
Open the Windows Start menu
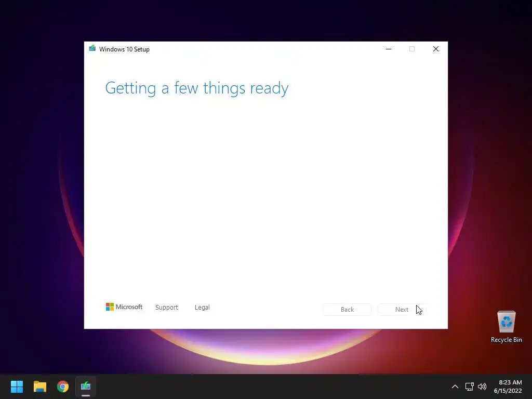17,387
